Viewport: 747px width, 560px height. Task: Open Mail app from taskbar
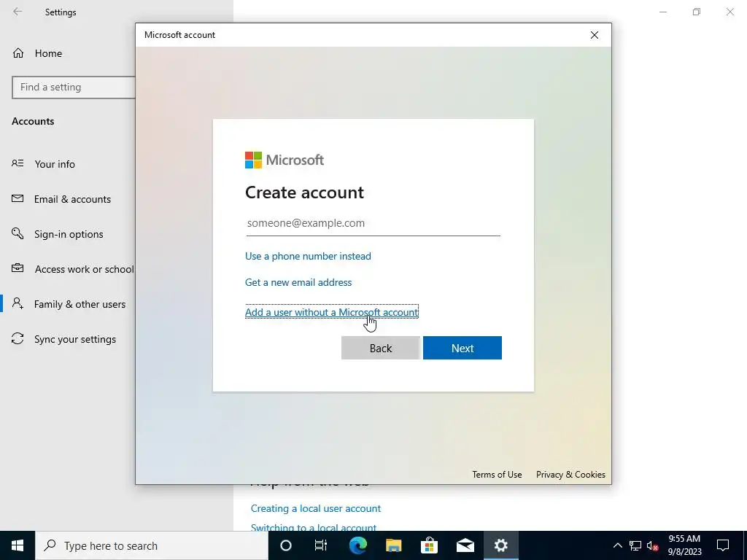point(465,545)
